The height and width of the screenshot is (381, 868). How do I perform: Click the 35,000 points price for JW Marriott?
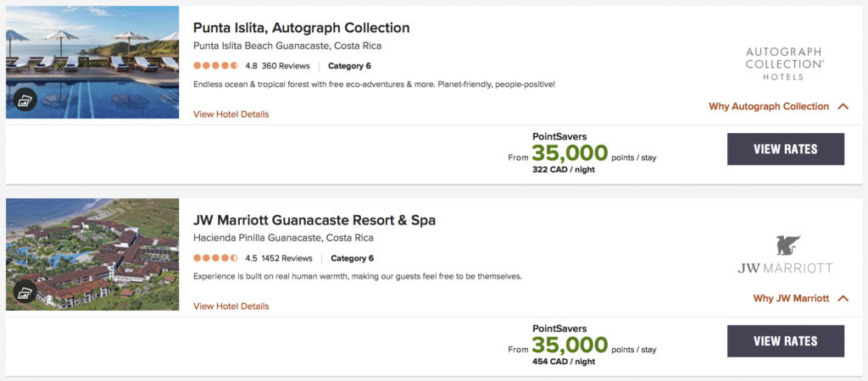570,345
